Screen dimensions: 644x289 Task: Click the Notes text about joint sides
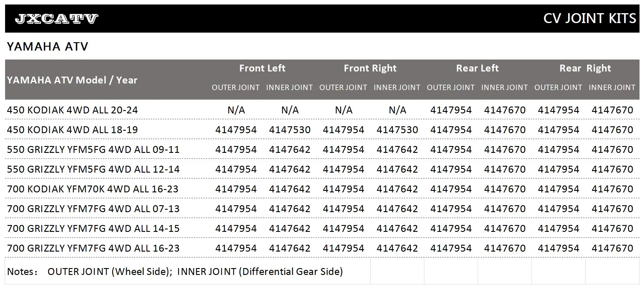(175, 272)
